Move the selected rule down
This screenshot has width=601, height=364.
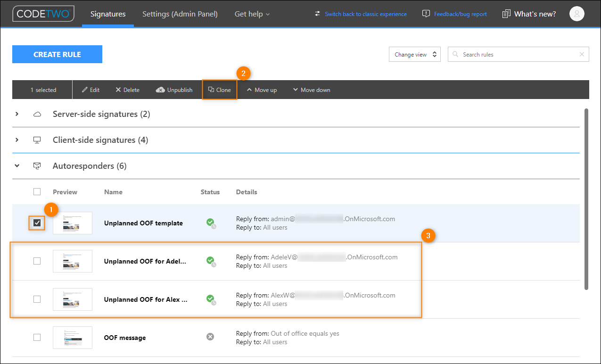click(312, 90)
